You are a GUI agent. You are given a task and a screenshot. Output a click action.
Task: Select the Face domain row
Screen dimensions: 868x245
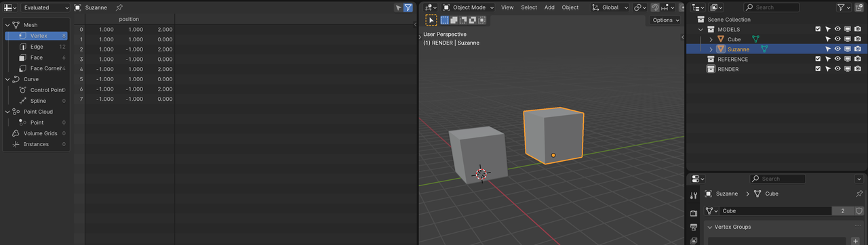click(36, 58)
